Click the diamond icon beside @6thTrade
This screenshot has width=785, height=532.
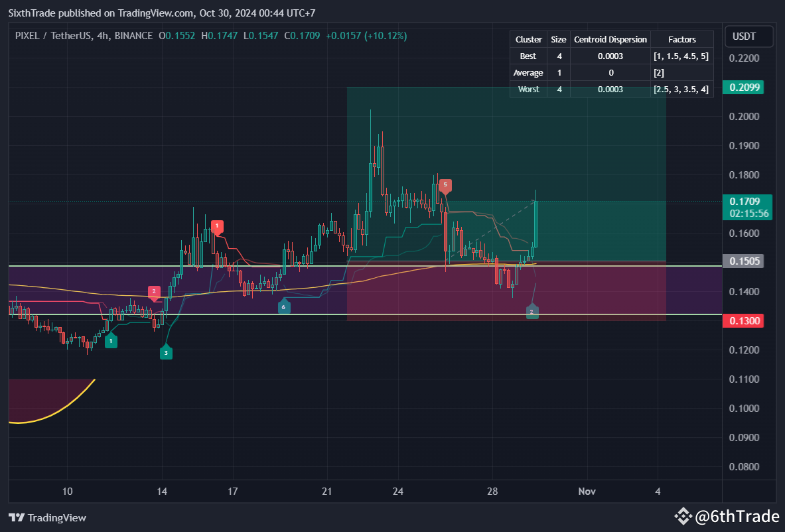tap(683, 516)
